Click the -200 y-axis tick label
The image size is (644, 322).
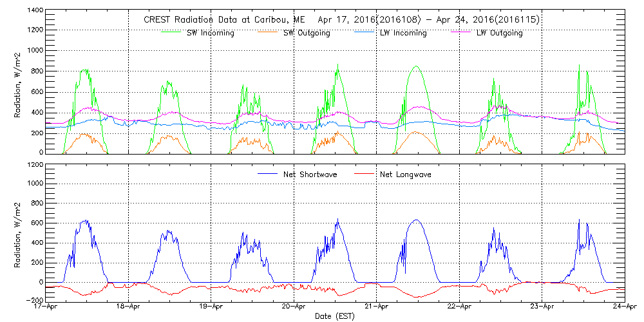[x=34, y=301]
